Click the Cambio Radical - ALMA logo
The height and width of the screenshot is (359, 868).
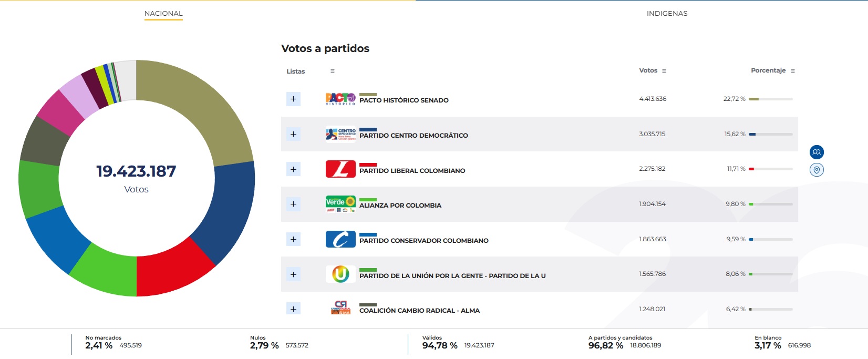(340, 308)
